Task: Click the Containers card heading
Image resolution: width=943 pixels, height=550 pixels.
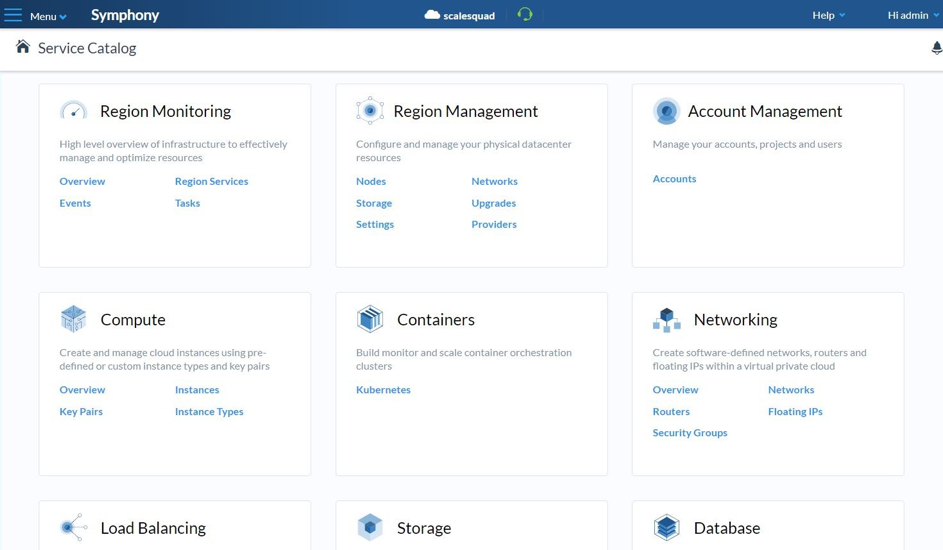Action: tap(436, 320)
